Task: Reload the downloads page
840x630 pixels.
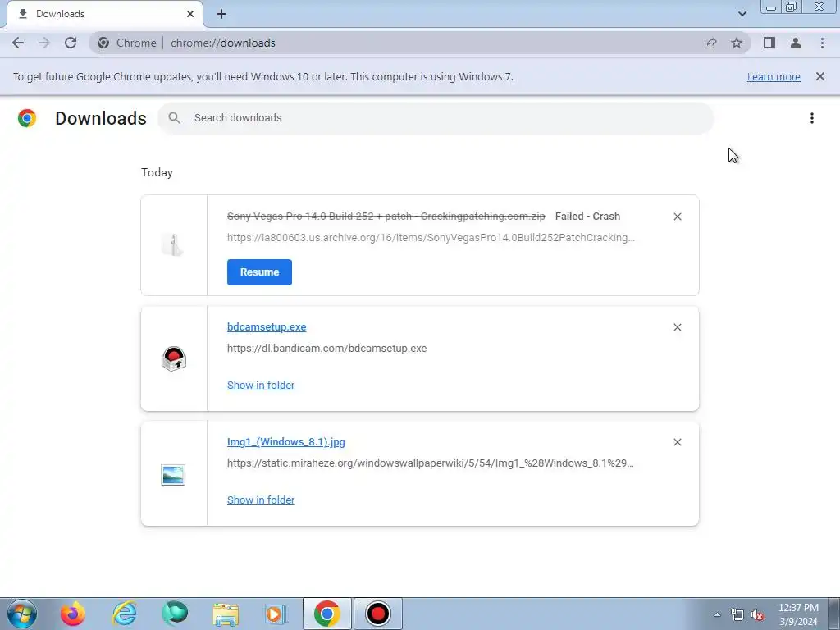Action: [x=71, y=43]
